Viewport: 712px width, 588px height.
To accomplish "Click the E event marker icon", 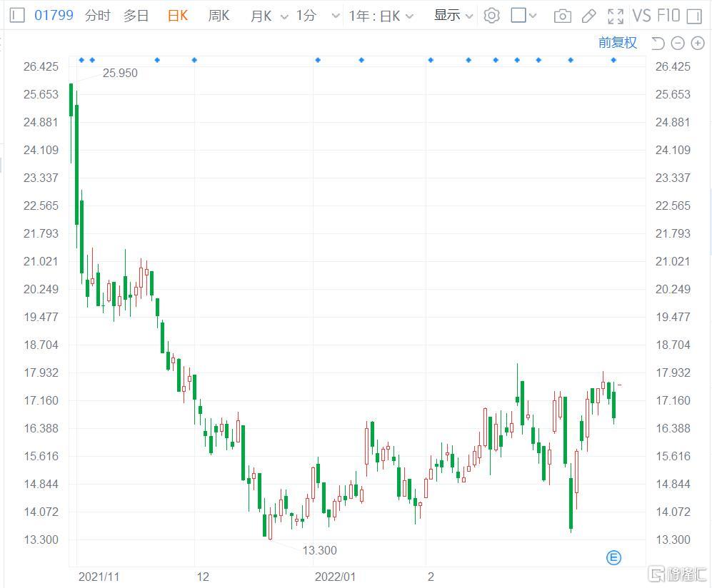I will tap(613, 557).
